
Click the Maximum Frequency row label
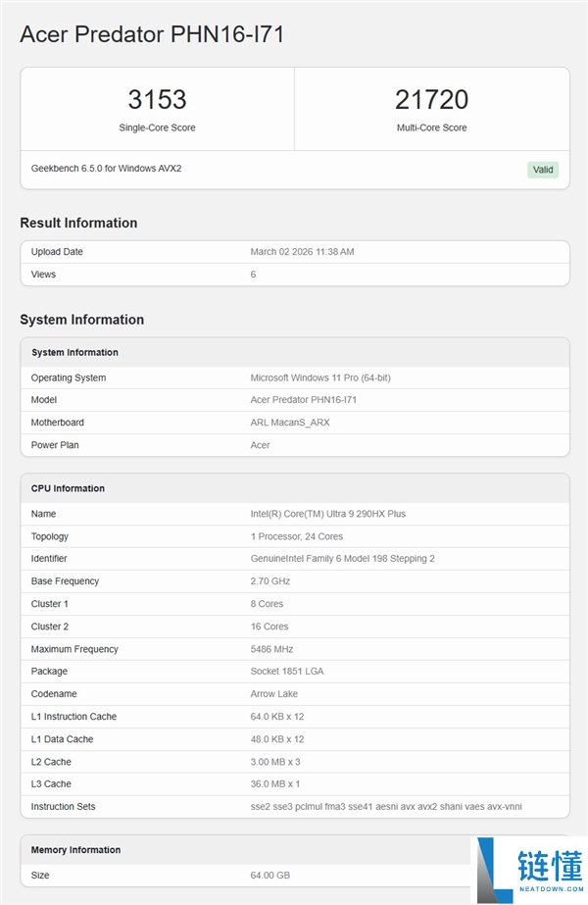(x=74, y=649)
